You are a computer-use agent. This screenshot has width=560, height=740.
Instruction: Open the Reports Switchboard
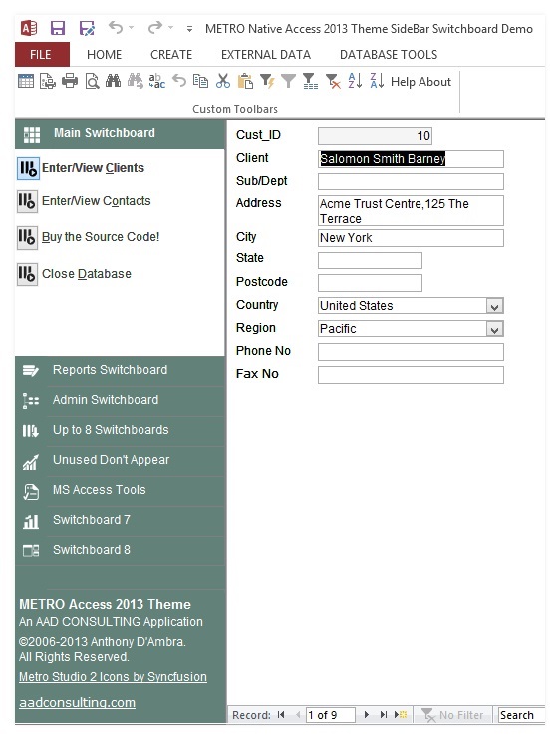(x=121, y=370)
